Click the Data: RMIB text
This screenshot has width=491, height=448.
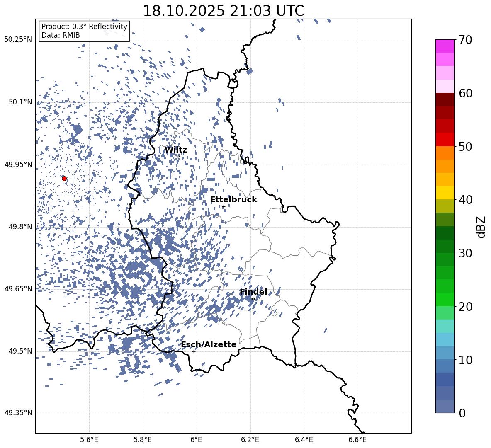(x=61, y=35)
